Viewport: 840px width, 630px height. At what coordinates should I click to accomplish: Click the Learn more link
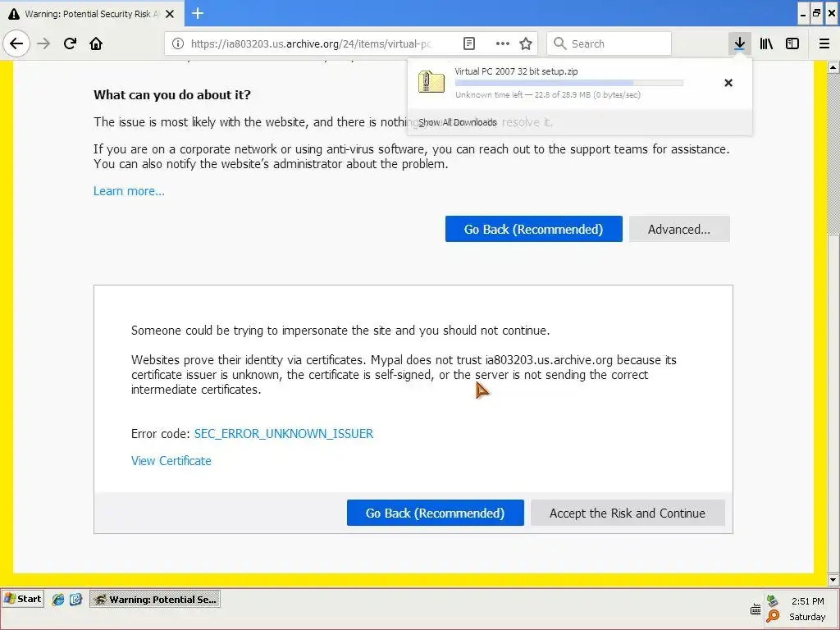click(129, 191)
